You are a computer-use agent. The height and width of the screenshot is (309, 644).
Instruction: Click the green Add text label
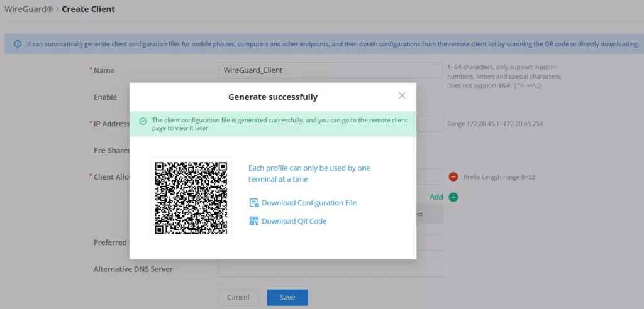point(436,197)
